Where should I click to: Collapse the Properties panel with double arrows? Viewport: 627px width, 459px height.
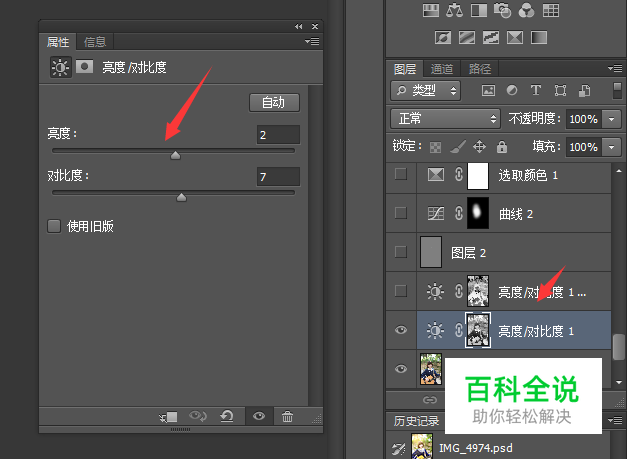pos(298,26)
